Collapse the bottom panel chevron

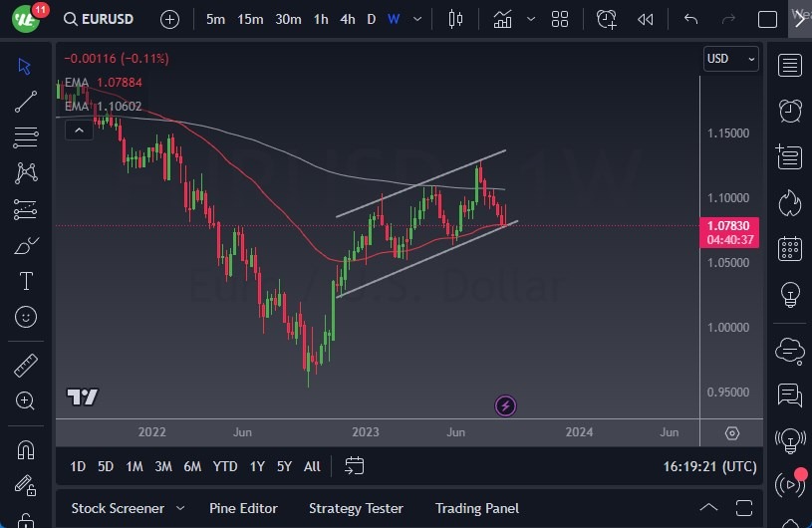click(708, 508)
